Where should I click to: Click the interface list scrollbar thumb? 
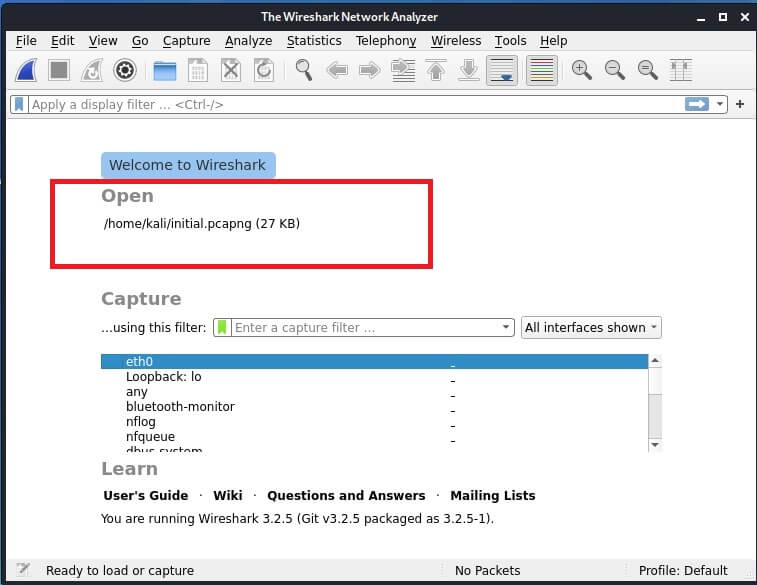click(655, 381)
